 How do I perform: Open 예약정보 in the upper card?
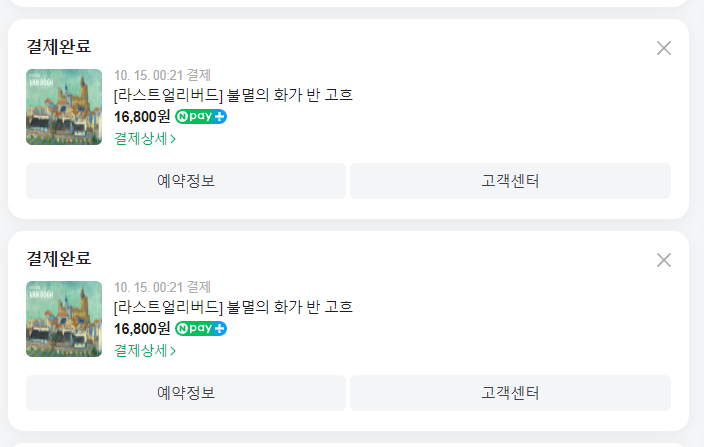(x=186, y=181)
